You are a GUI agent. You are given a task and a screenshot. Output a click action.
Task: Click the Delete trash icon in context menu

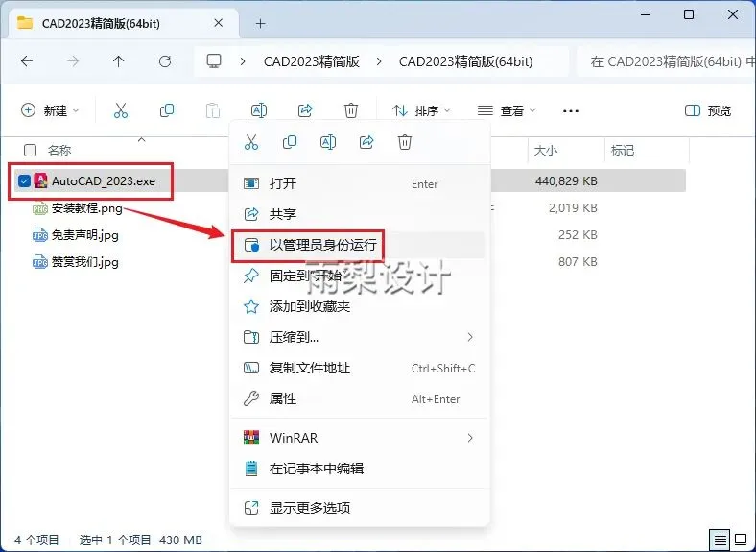click(405, 142)
